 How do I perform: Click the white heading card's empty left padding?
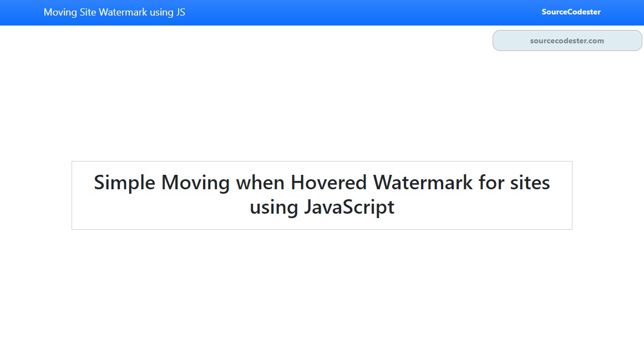(x=83, y=195)
